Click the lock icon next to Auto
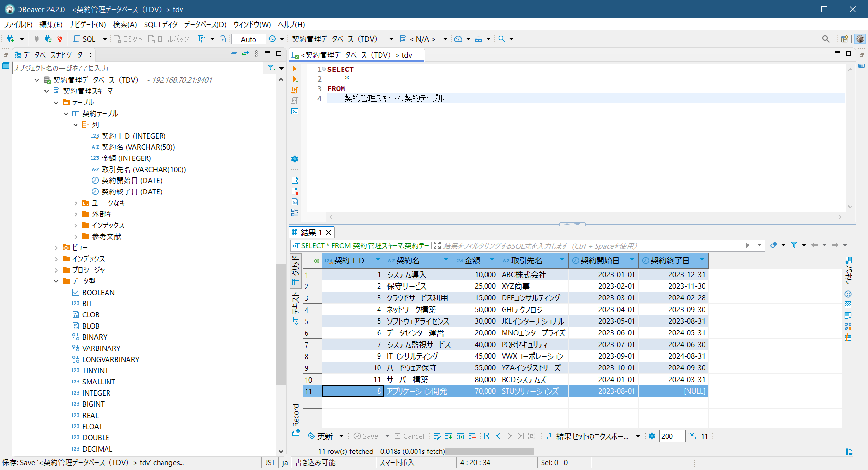The height and width of the screenshot is (470, 868). (x=223, y=39)
